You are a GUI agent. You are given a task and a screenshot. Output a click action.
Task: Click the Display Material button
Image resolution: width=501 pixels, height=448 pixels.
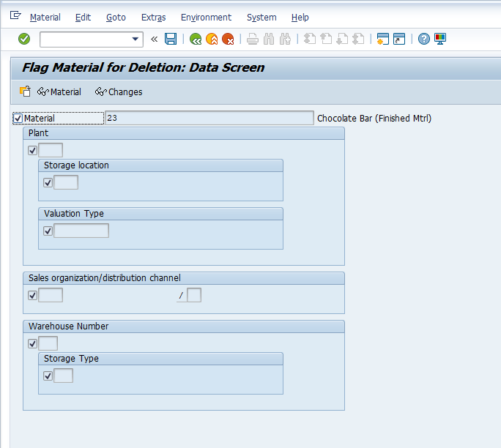pyautogui.click(x=59, y=92)
